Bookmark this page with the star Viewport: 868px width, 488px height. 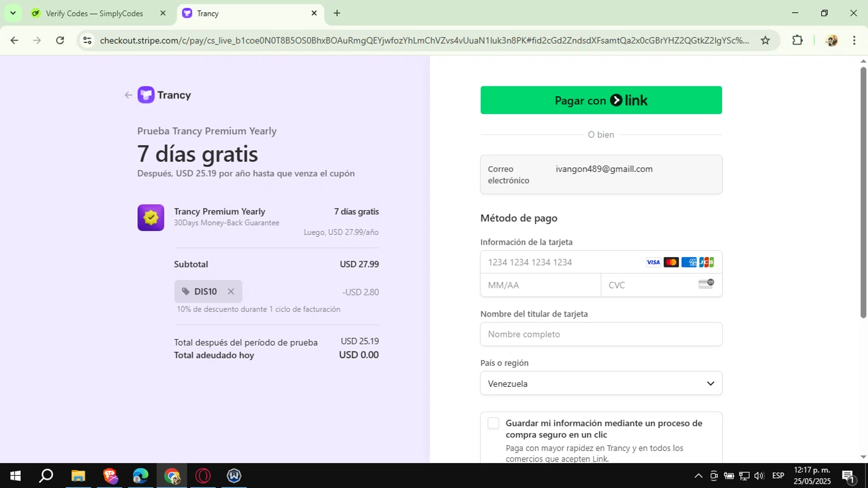pos(766,40)
